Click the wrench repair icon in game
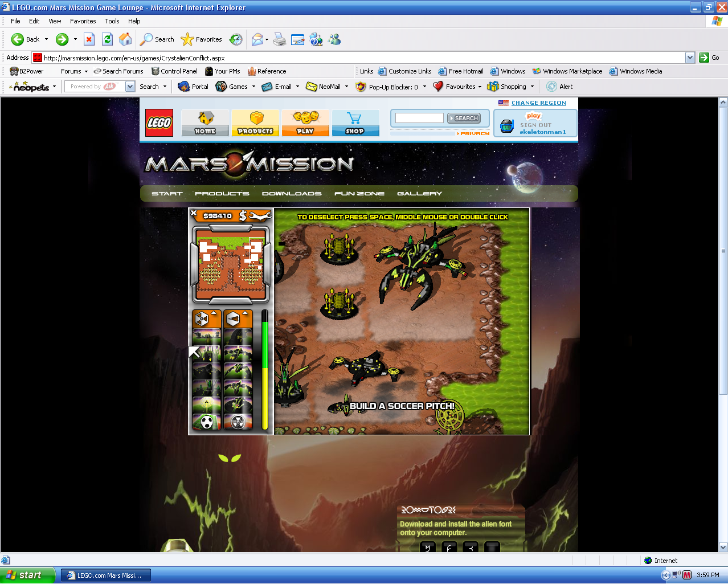 coord(260,215)
